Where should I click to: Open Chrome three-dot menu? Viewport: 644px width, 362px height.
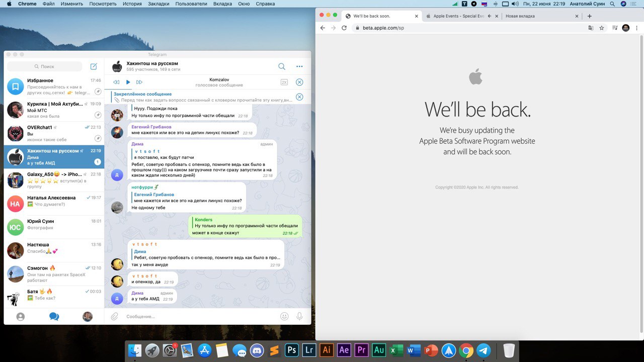tap(637, 28)
